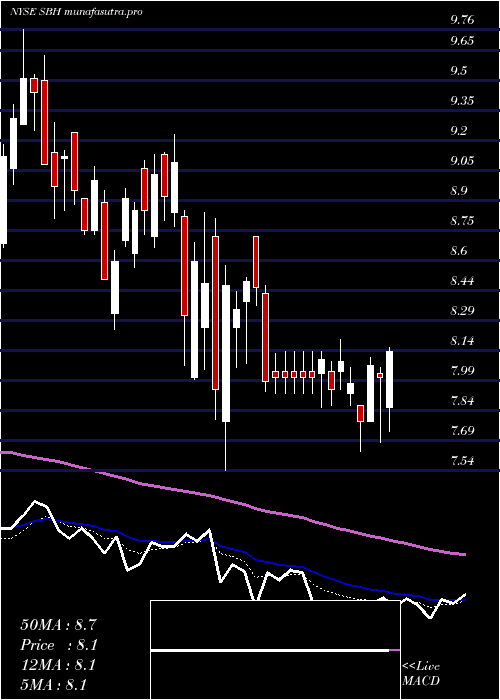Click the pink 50MA line's right end
This screenshot has height=700, width=500.
(x=464, y=554)
